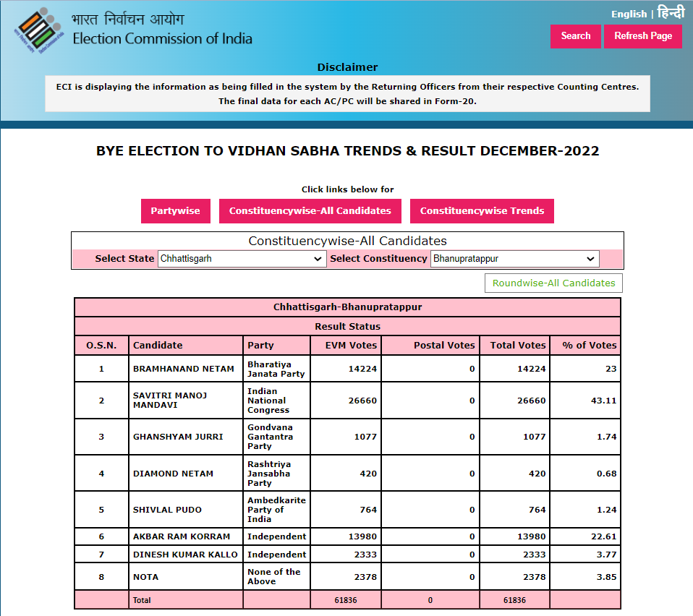Click the Election Commission of India logo
The image size is (693, 616).
coord(39,30)
